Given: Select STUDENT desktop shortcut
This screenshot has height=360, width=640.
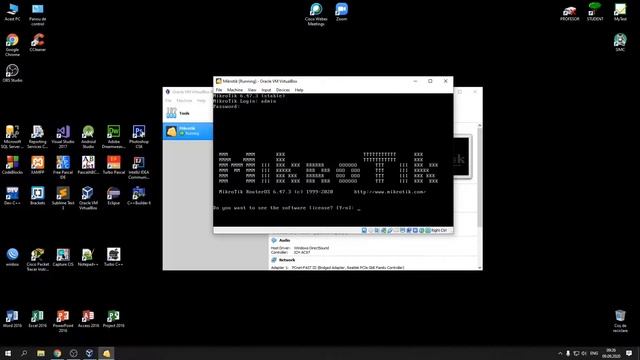Looking at the screenshot, I should click(595, 12).
